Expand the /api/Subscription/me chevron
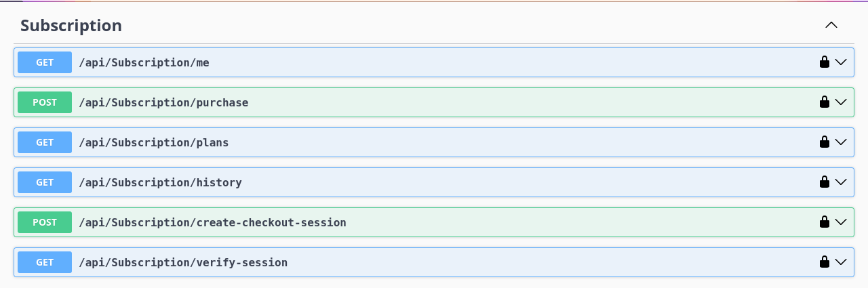The image size is (868, 288). click(841, 62)
